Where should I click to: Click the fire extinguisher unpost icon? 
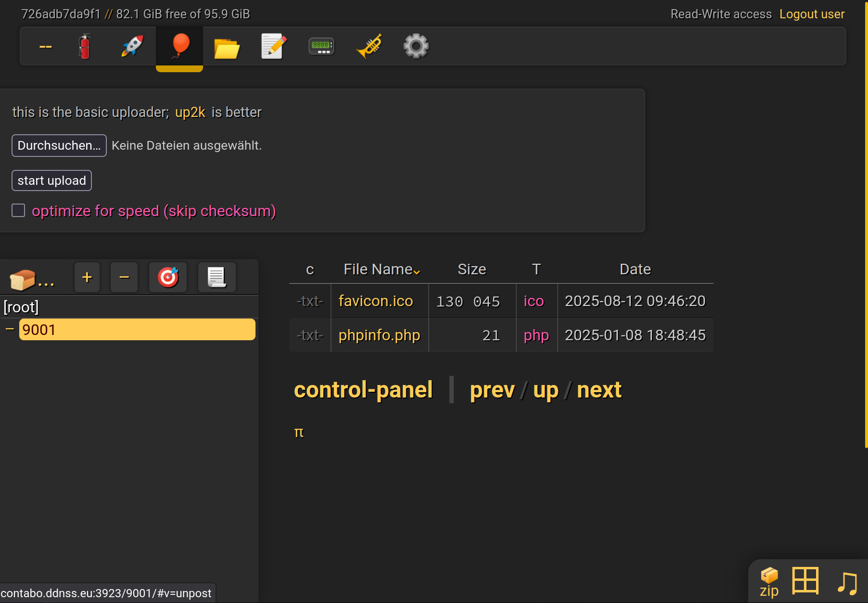(85, 47)
